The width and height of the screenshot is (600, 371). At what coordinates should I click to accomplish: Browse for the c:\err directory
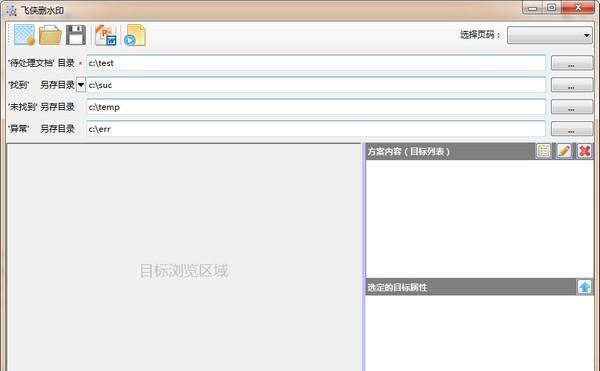(x=572, y=129)
